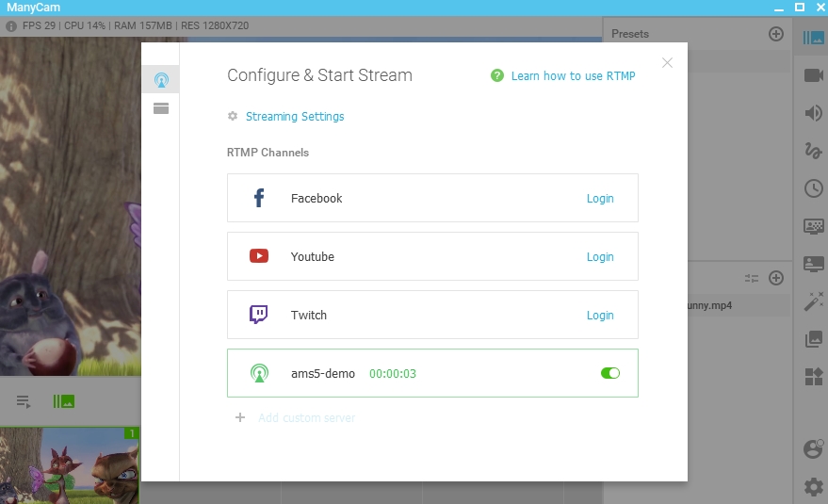Open the Gallery images panel

click(813, 339)
